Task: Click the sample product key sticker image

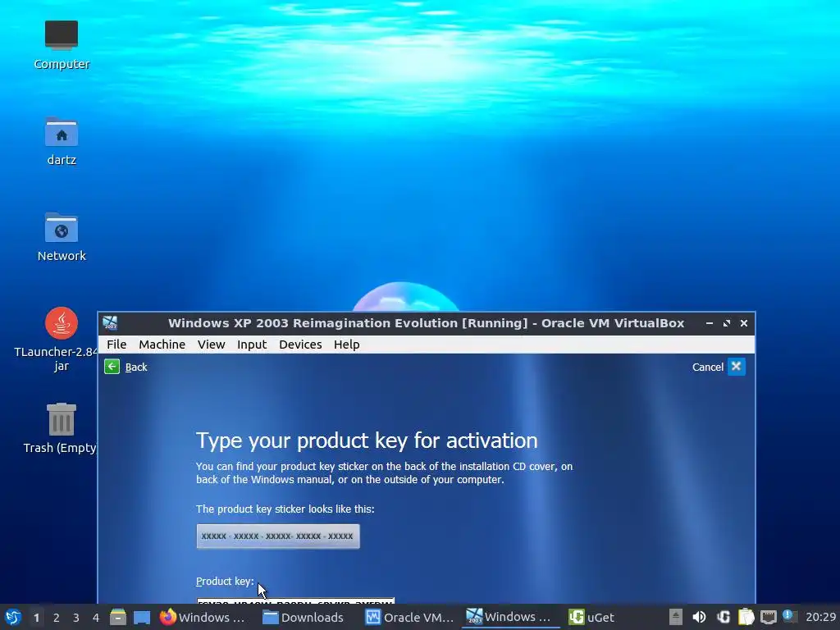Action: click(278, 536)
